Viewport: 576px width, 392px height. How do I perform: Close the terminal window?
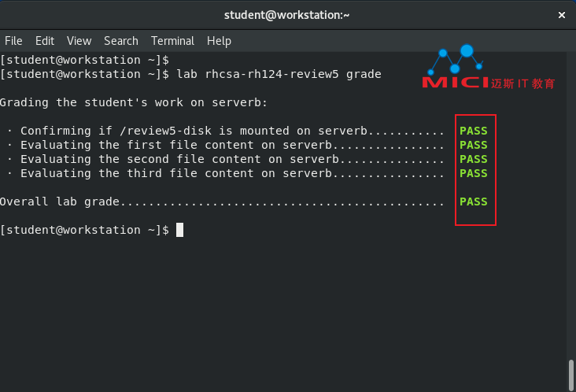561,15
